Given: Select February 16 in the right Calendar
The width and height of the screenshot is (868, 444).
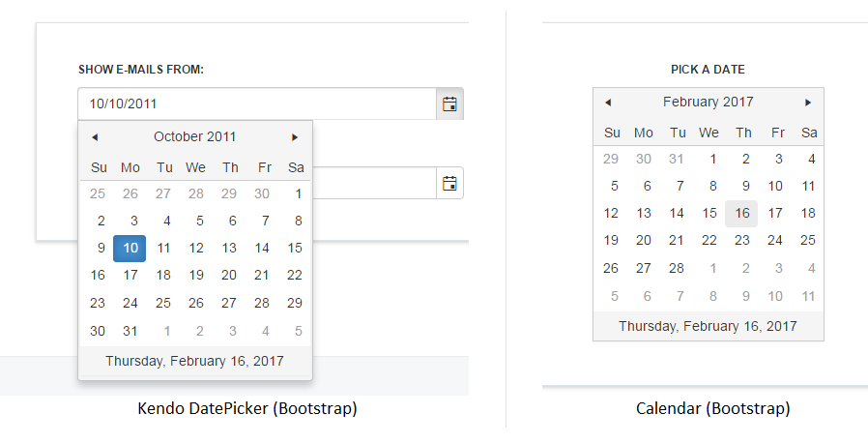Looking at the screenshot, I should click(x=742, y=214).
